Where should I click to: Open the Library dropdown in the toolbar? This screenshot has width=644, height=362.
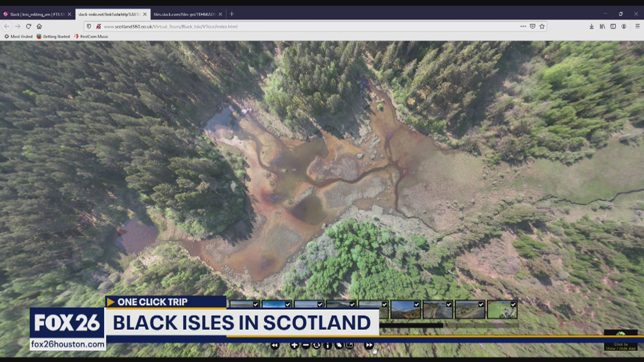[602, 26]
